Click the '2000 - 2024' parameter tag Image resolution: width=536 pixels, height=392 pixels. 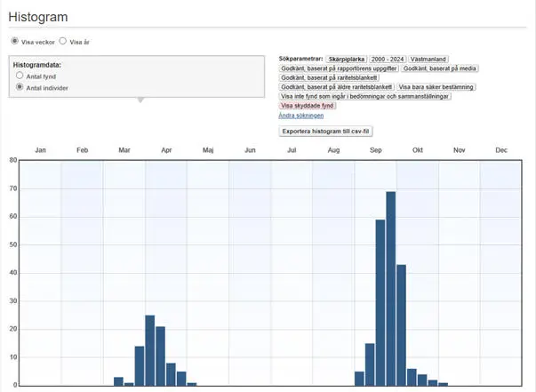(388, 58)
